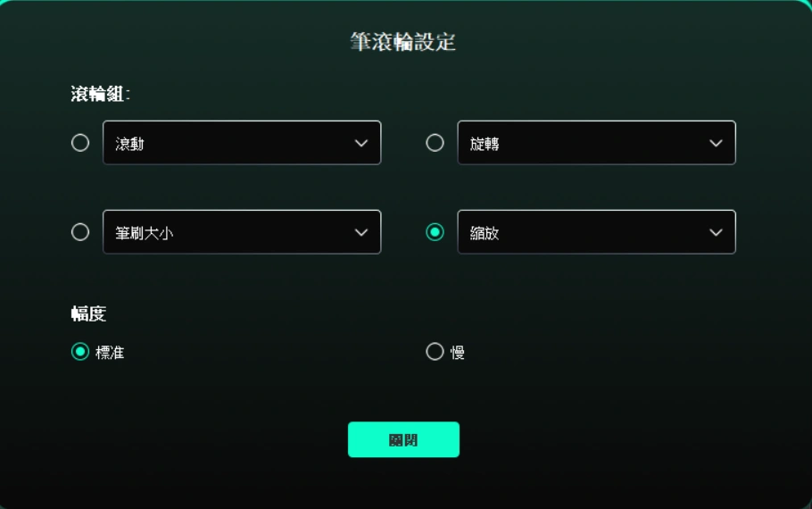Screen dimensions: 812x509
Task: Open the 縮放 dropdown box
Action: (597, 231)
